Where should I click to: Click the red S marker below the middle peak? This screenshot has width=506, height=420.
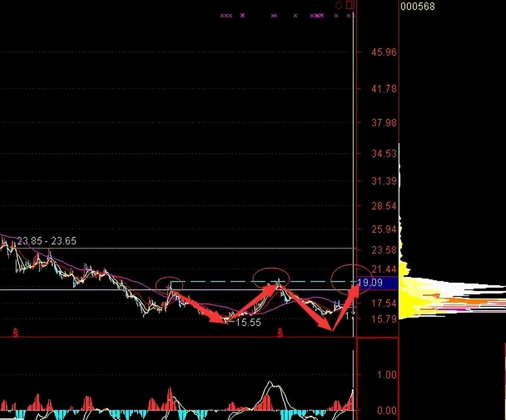pyautogui.click(x=280, y=333)
